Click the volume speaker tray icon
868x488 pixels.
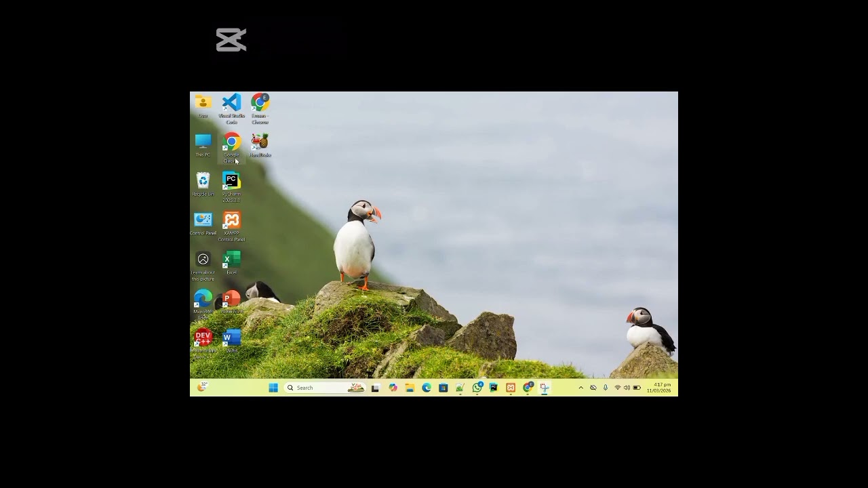pos(627,388)
